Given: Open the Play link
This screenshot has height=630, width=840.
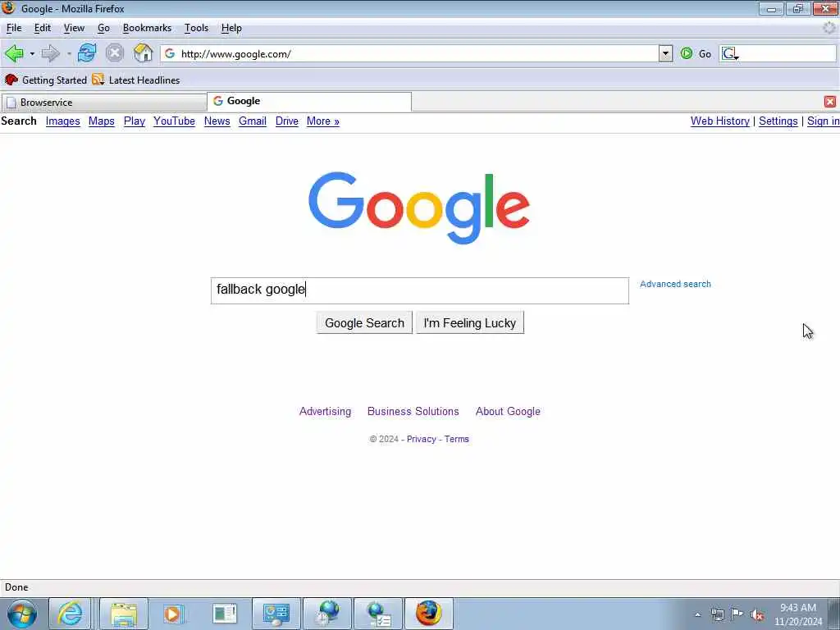Looking at the screenshot, I should coord(135,121).
